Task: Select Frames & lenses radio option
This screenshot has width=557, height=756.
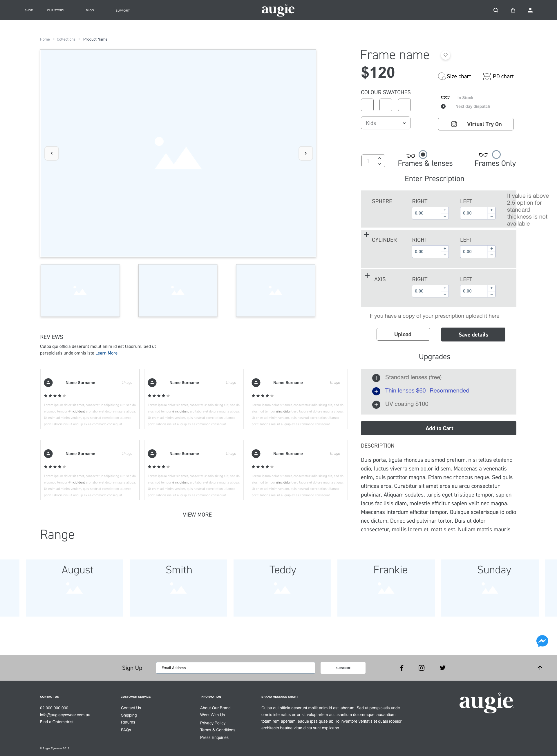Action: [423, 154]
